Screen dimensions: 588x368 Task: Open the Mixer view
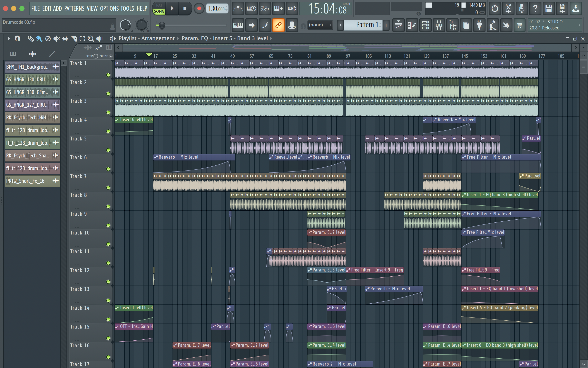coord(439,25)
